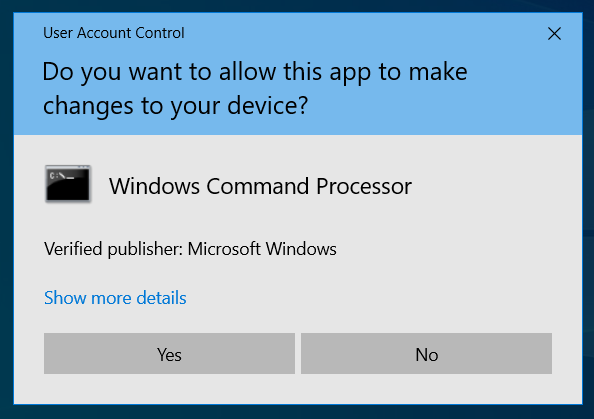The height and width of the screenshot is (419, 594).
Task: Deny the request with the No button
Action: coord(426,353)
